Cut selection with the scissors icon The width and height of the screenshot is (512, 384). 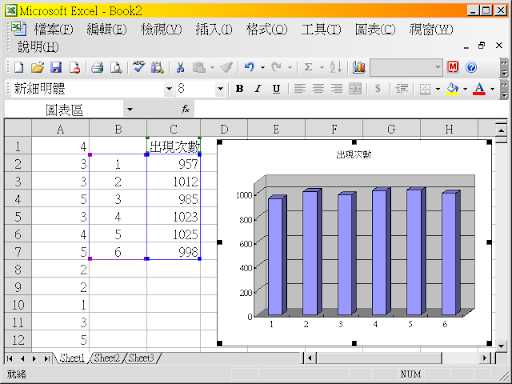(x=180, y=68)
